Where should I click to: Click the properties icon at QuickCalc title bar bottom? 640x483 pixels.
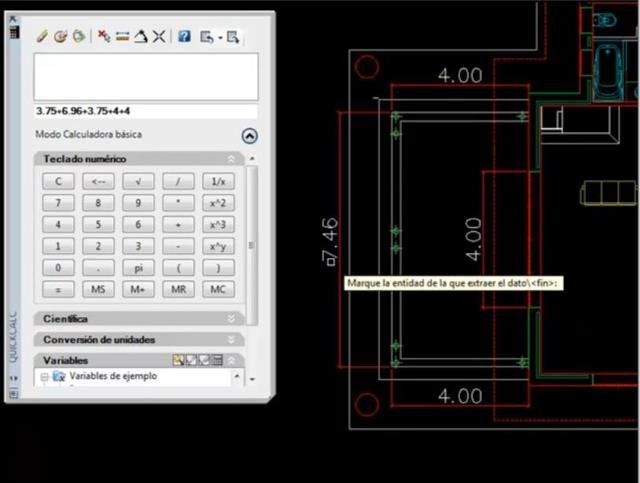[x=14, y=394]
